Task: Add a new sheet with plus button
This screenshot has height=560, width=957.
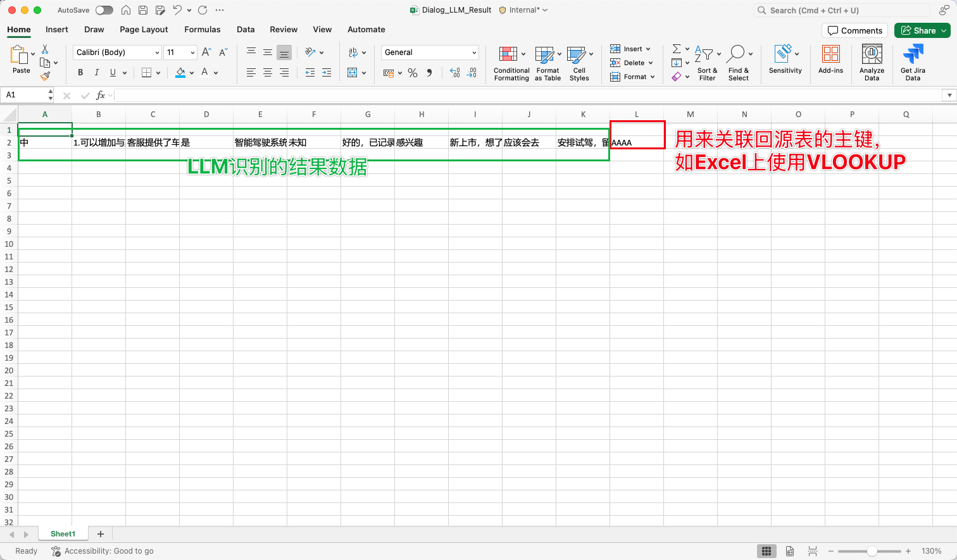Action: [x=100, y=534]
